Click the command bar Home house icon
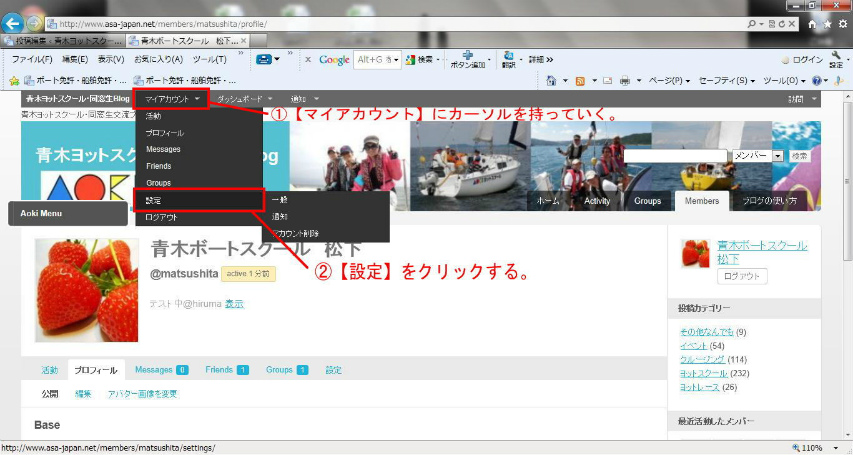 551,81
